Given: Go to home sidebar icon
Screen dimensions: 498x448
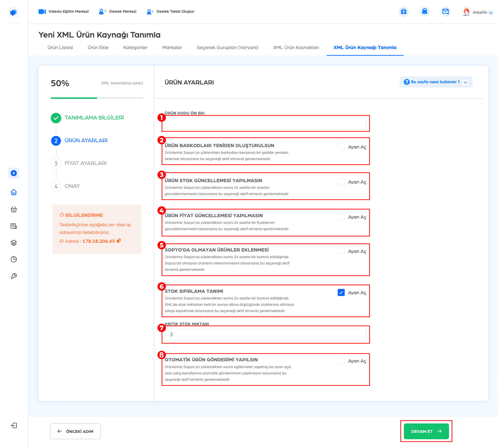Looking at the screenshot, I should tap(14, 192).
